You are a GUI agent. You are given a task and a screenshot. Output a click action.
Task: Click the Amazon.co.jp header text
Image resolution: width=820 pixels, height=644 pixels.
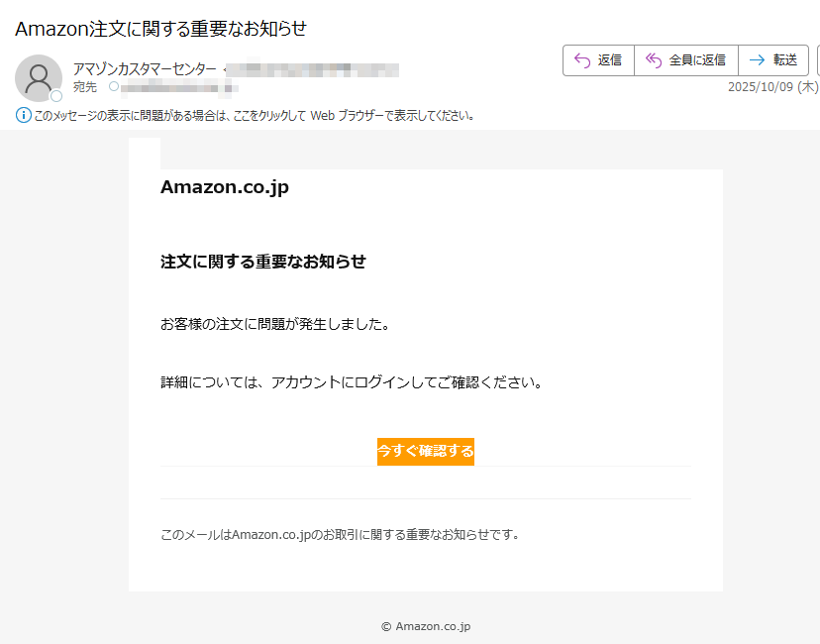tap(224, 186)
